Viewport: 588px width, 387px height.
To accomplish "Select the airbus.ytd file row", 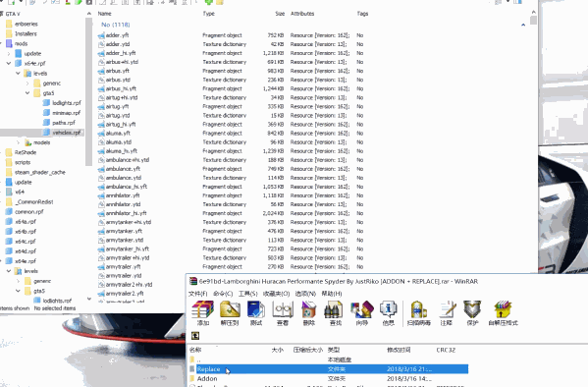I will (x=232, y=80).
